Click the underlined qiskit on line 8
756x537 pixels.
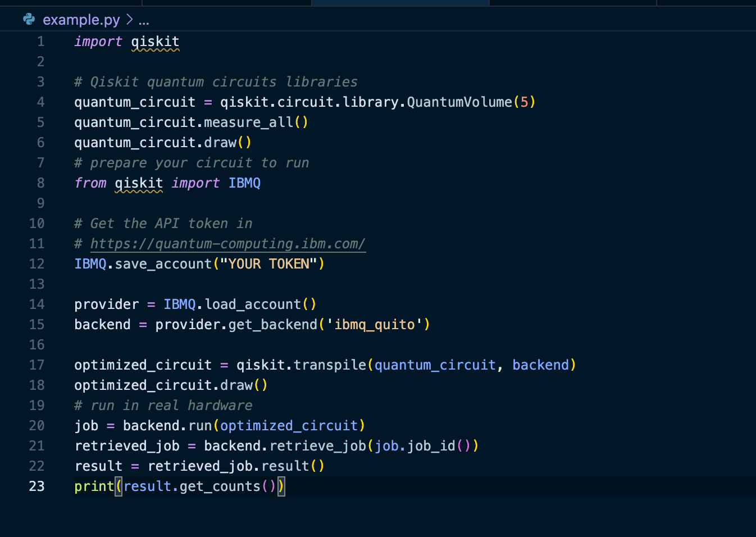139,183
